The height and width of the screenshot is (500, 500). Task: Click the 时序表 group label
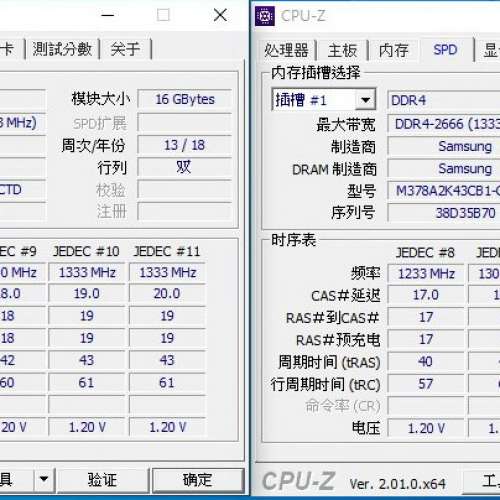293,240
